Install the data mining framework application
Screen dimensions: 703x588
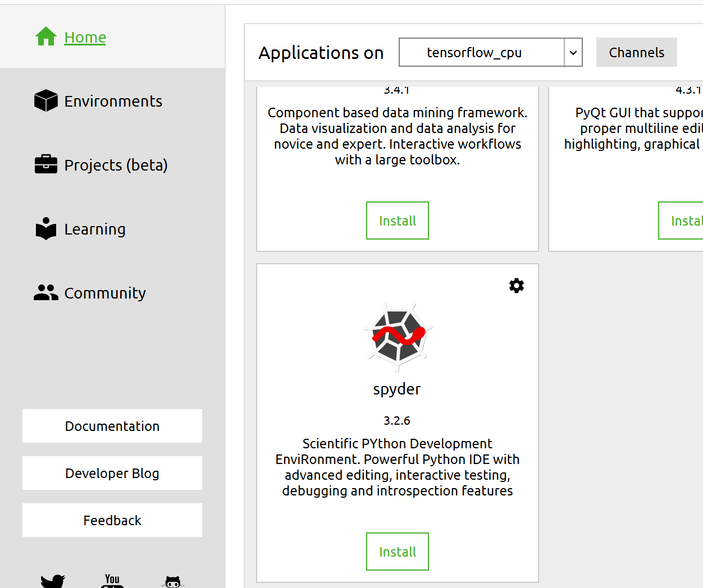point(398,220)
